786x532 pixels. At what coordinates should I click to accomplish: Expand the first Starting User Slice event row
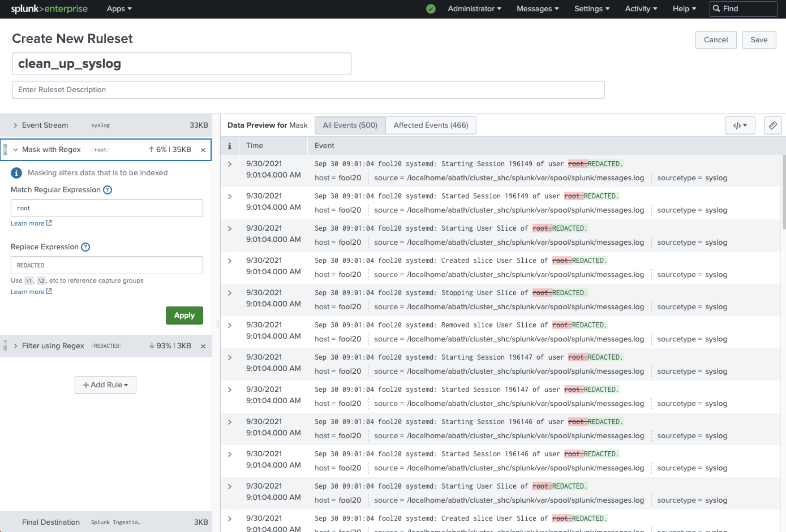[230, 229]
